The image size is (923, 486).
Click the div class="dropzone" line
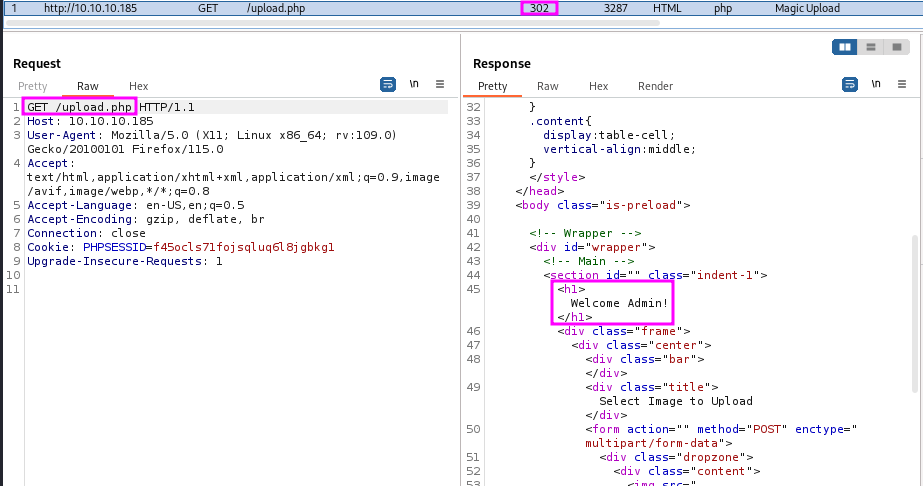point(676,457)
